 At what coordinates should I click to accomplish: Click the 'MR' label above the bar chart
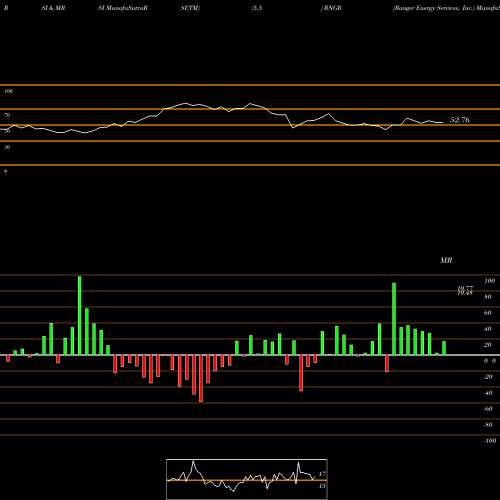pos(446,260)
